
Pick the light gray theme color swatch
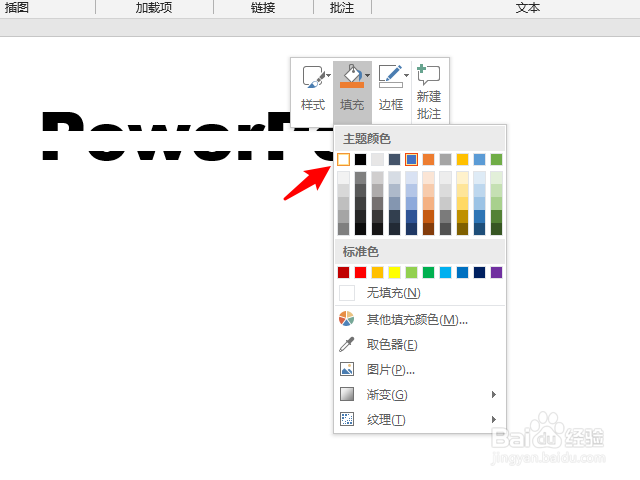(378, 160)
